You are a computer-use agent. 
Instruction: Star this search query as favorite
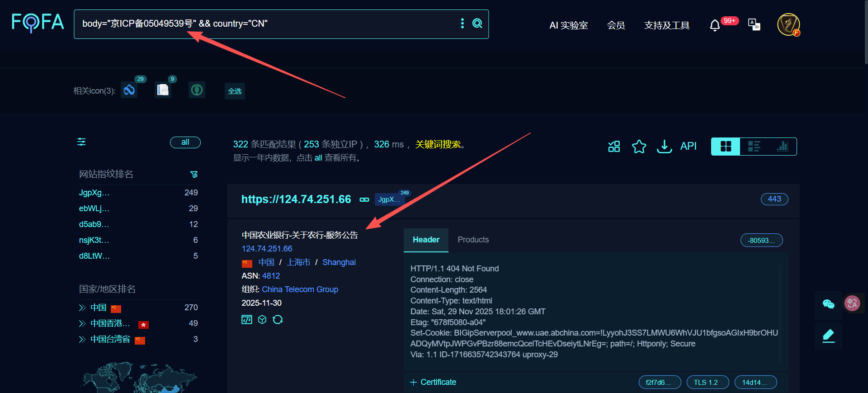click(x=639, y=147)
